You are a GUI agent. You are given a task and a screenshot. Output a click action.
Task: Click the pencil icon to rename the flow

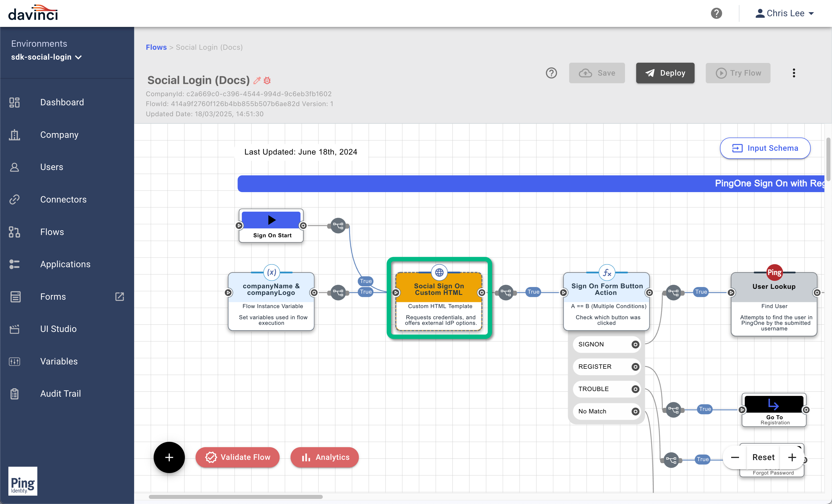pyautogui.click(x=257, y=80)
